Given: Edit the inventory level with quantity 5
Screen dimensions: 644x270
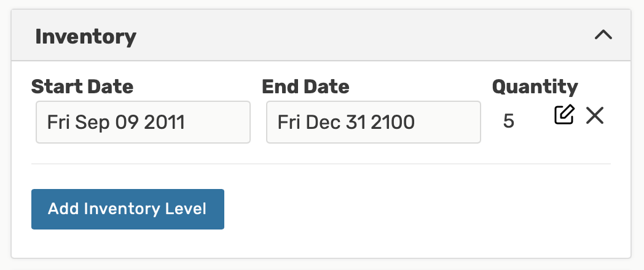Looking at the screenshot, I should point(564,115).
